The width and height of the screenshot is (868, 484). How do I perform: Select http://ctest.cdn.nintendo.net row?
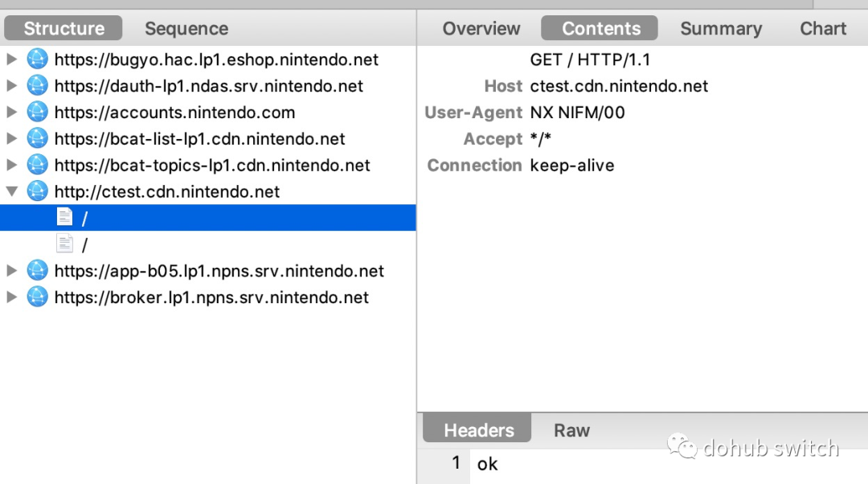208,191
